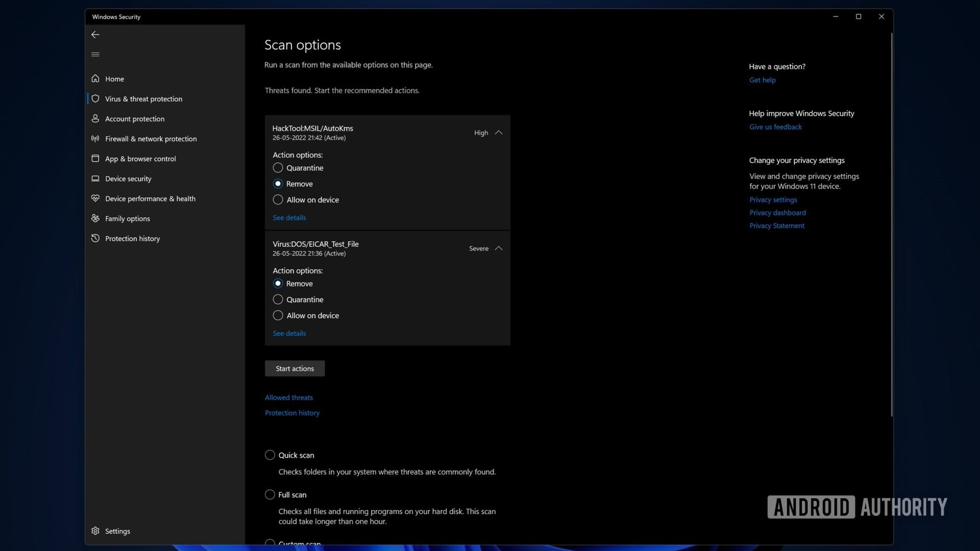Click the Account protection icon

95,118
